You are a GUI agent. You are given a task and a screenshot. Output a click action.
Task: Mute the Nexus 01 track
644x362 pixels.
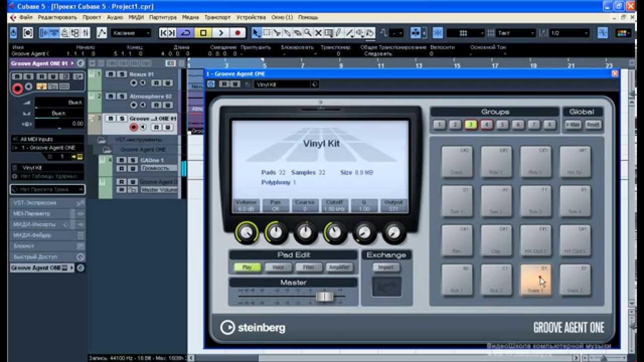(x=110, y=74)
